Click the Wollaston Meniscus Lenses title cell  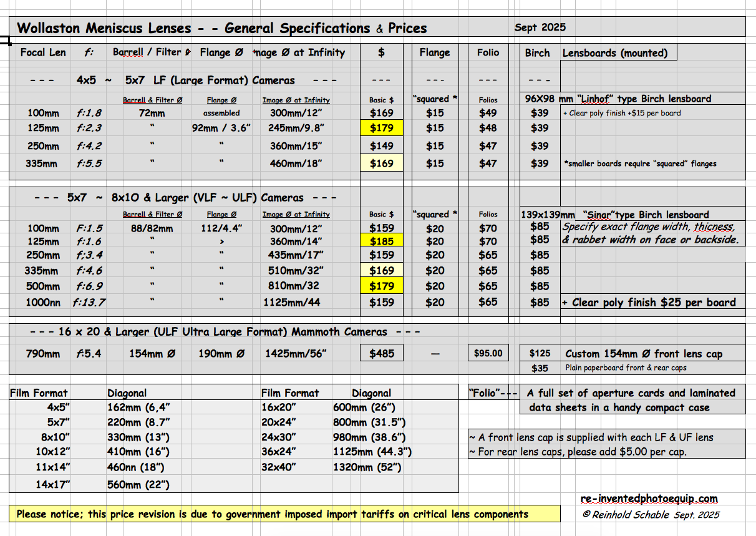(221, 27)
